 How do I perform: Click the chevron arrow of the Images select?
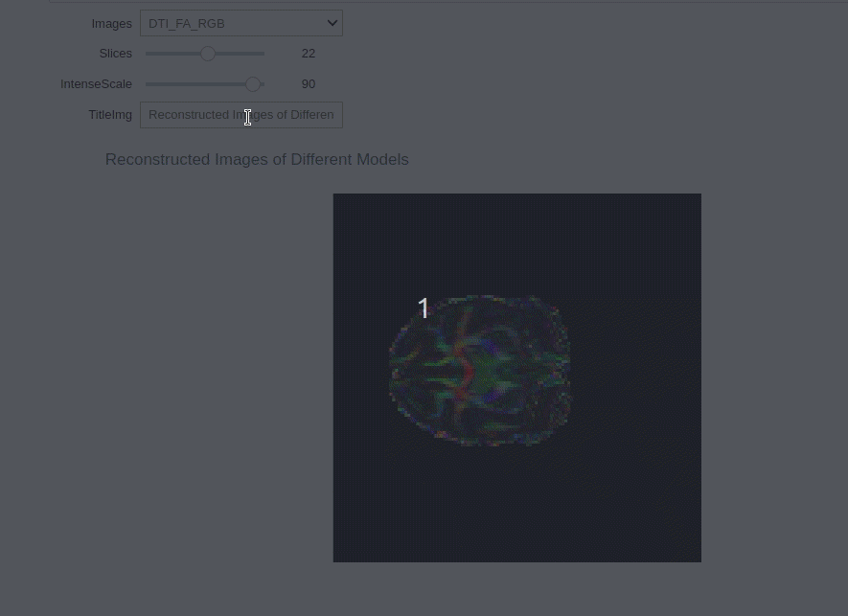pyautogui.click(x=332, y=23)
